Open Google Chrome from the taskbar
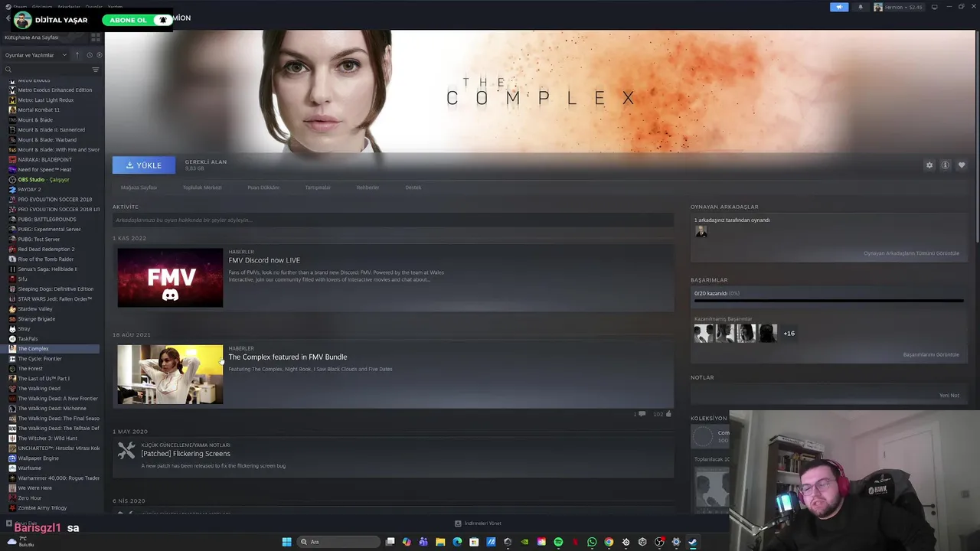Screen dimensions: 980x551 [x=609, y=542]
